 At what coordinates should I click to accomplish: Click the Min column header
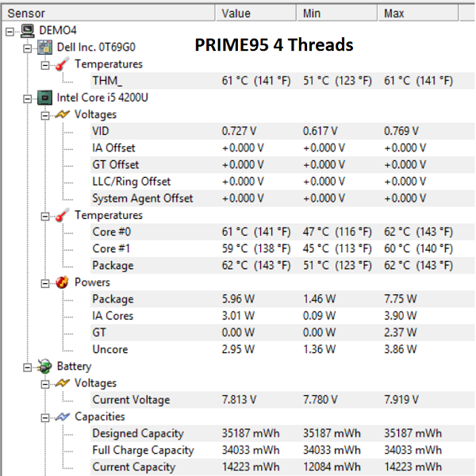(337, 13)
